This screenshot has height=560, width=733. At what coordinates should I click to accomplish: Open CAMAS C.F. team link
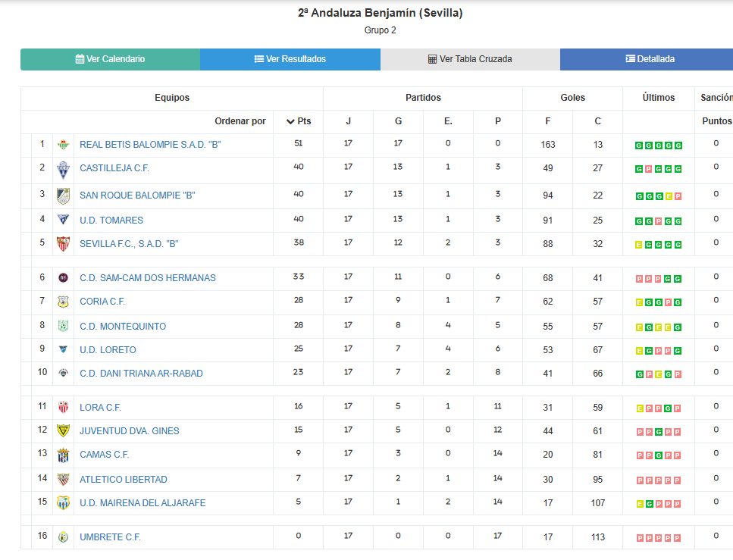click(105, 455)
